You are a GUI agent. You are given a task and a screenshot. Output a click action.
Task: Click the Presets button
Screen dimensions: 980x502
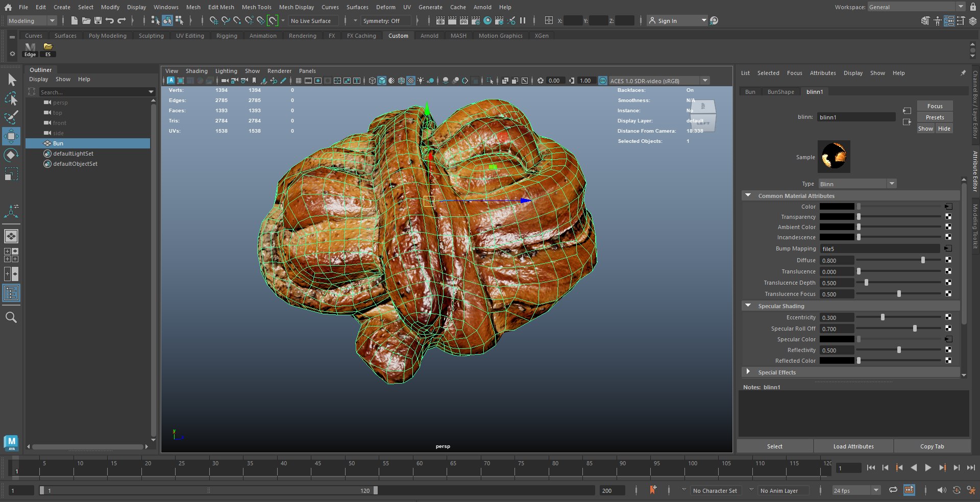click(935, 117)
